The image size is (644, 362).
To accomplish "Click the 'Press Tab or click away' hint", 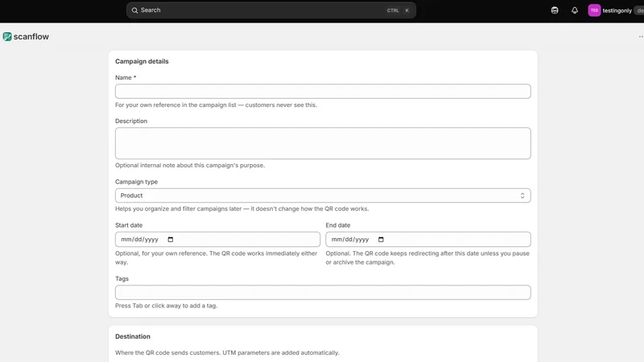I will pos(167,306).
